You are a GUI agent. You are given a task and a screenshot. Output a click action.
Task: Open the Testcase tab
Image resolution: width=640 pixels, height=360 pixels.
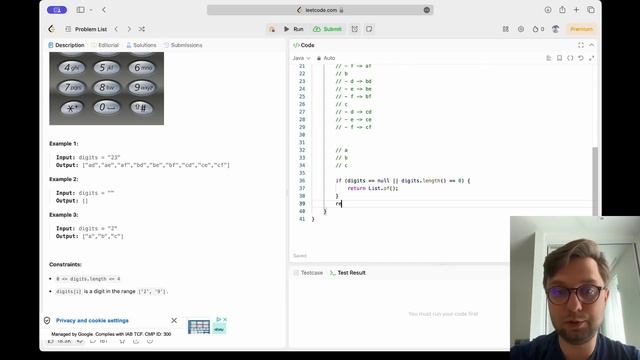point(308,273)
